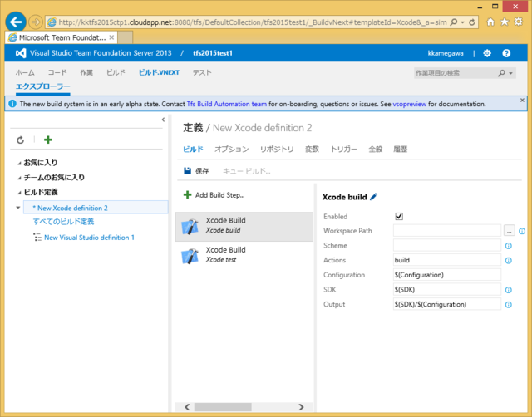This screenshot has width=532, height=417.
Task: Open the Tfs Build Automation team link
Action: click(227, 104)
